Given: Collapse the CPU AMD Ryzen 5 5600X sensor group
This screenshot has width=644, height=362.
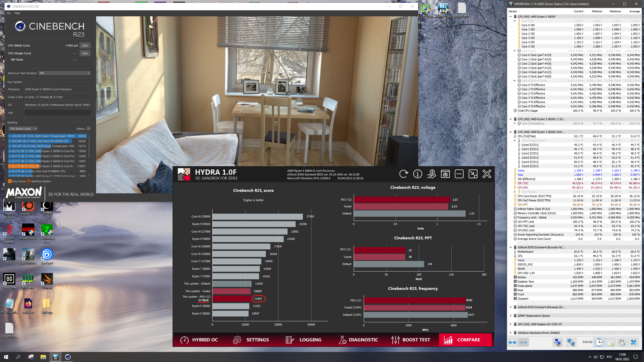Looking at the screenshot, I should tap(511, 17).
